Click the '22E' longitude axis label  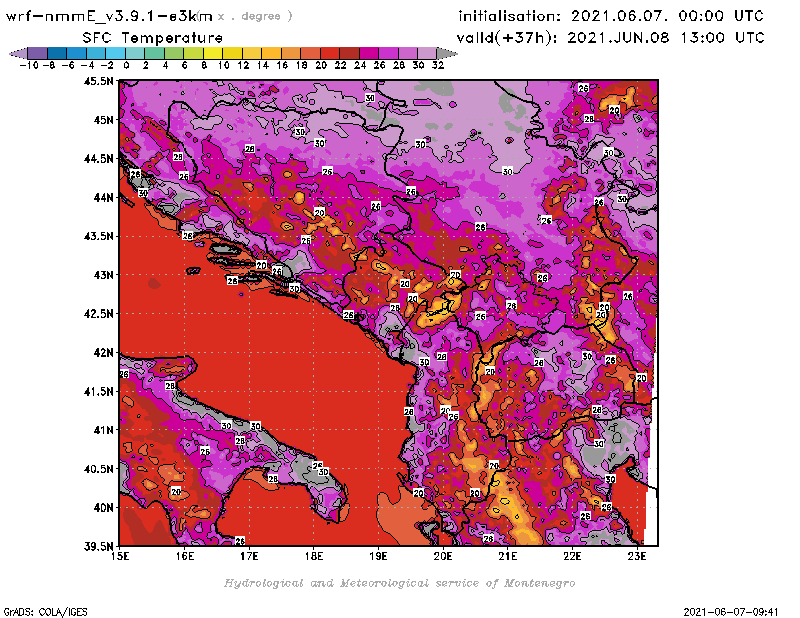coord(572,556)
